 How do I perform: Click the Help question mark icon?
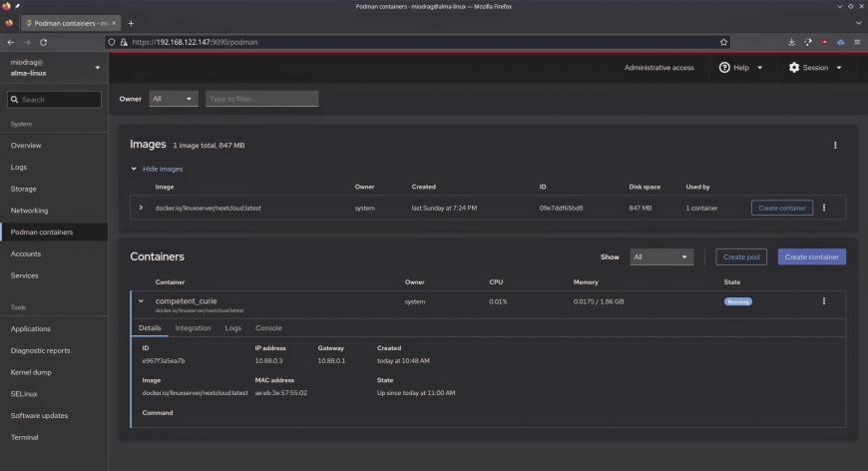pyautogui.click(x=724, y=68)
